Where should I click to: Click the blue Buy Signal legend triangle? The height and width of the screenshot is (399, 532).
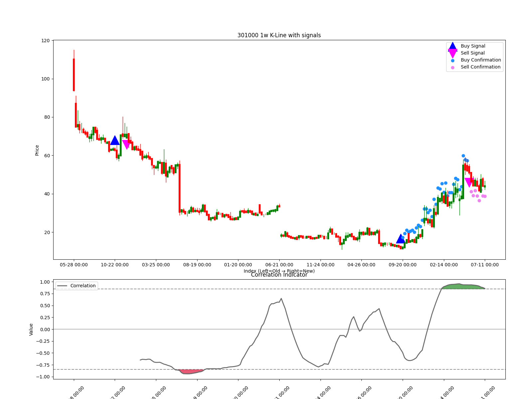coord(453,46)
